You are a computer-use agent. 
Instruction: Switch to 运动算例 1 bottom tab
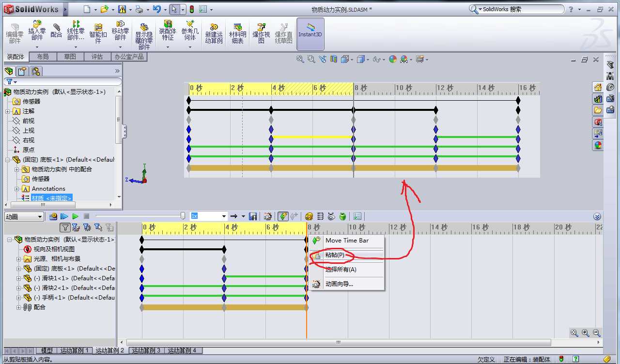75,350
